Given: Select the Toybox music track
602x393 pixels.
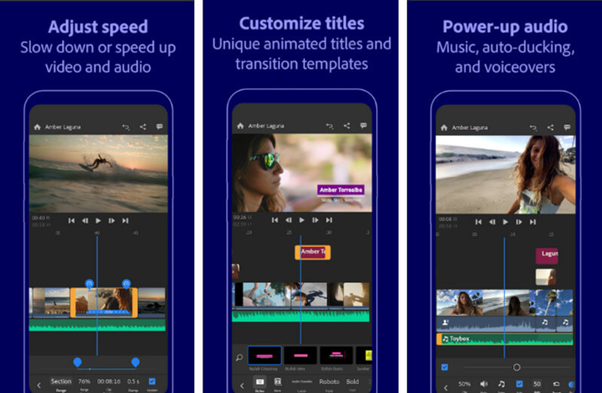Looking at the screenshot, I should (505, 339).
